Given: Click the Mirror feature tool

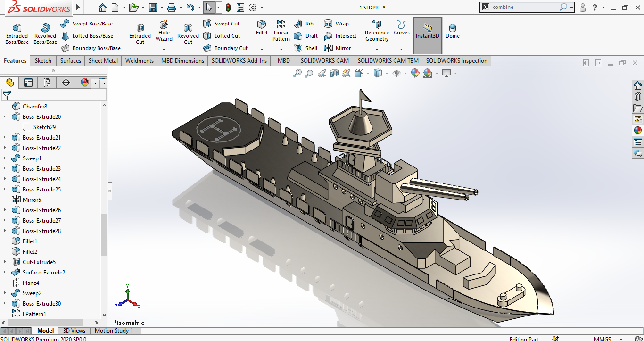Looking at the screenshot, I should (338, 48).
